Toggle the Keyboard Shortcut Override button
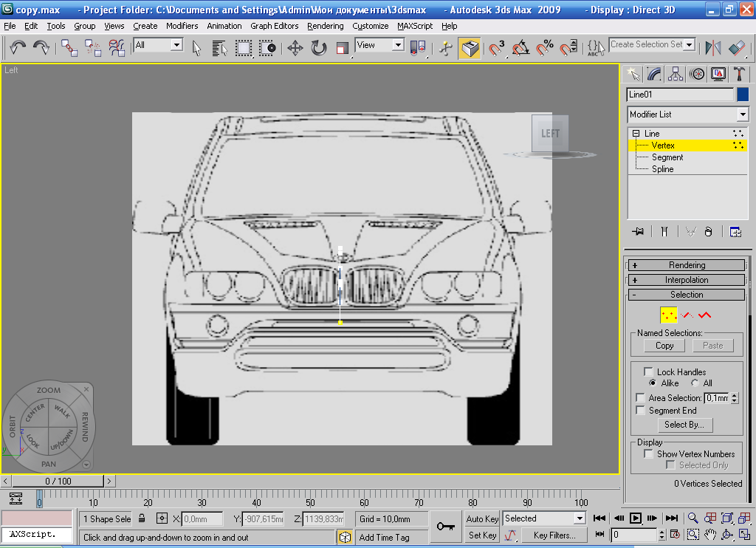This screenshot has width=756, height=548. pos(470,48)
